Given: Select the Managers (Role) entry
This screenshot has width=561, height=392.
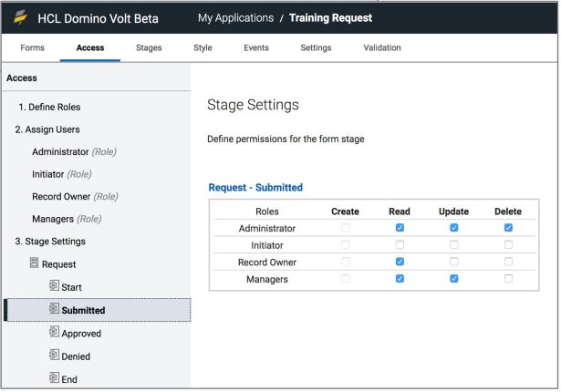Looking at the screenshot, I should coord(67,219).
